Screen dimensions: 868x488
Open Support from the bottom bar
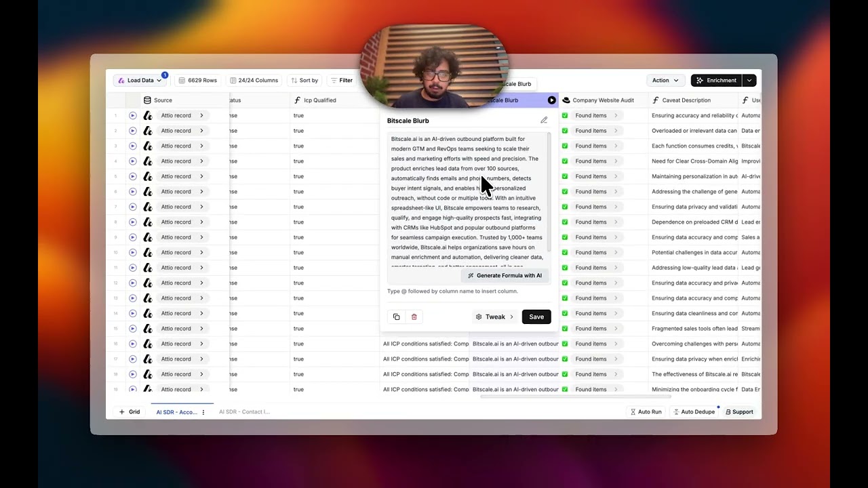[x=739, y=411]
